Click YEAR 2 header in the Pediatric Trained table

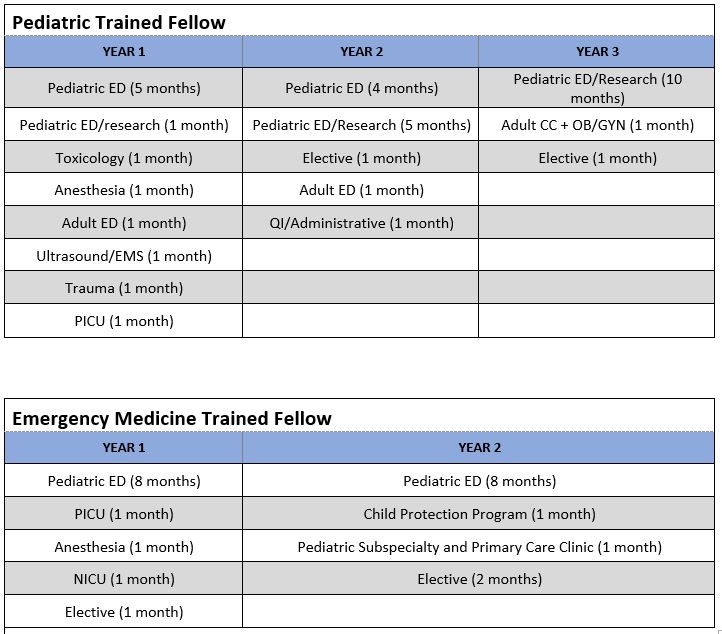[x=361, y=52]
